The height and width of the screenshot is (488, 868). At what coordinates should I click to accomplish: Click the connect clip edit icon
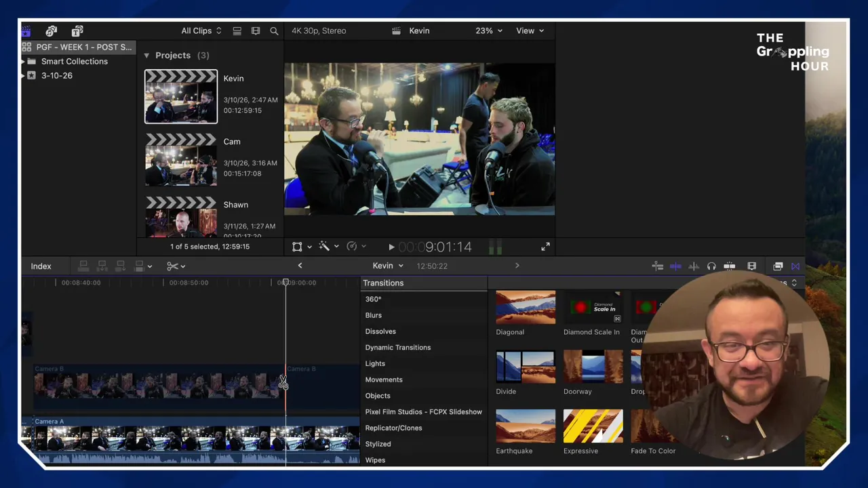pyautogui.click(x=83, y=266)
